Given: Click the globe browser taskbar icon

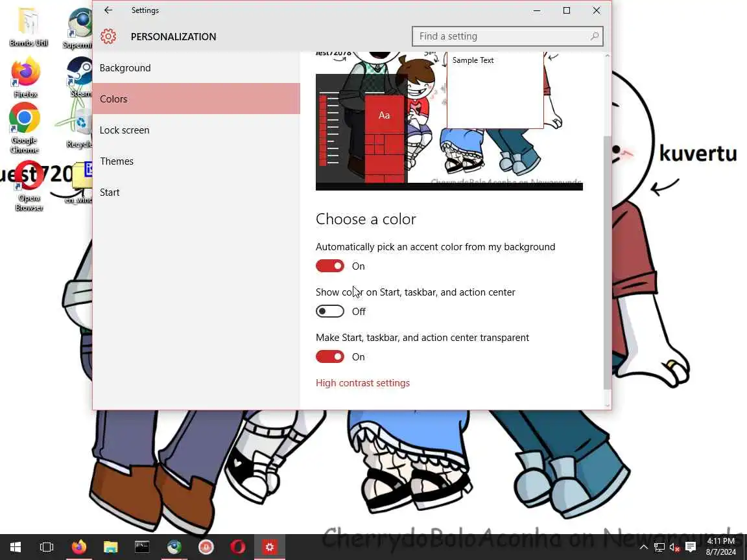Looking at the screenshot, I should 174,547.
